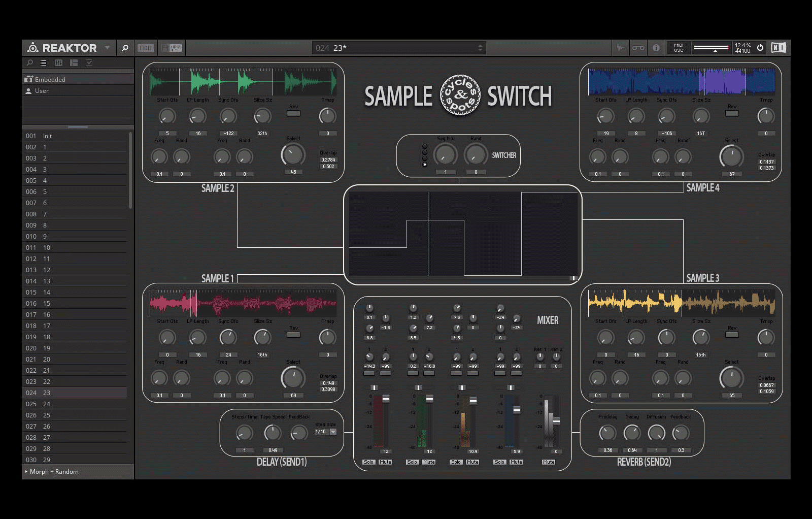The height and width of the screenshot is (519, 812).
Task: Click the Sample 2 green waveform display
Action: [x=243, y=82]
